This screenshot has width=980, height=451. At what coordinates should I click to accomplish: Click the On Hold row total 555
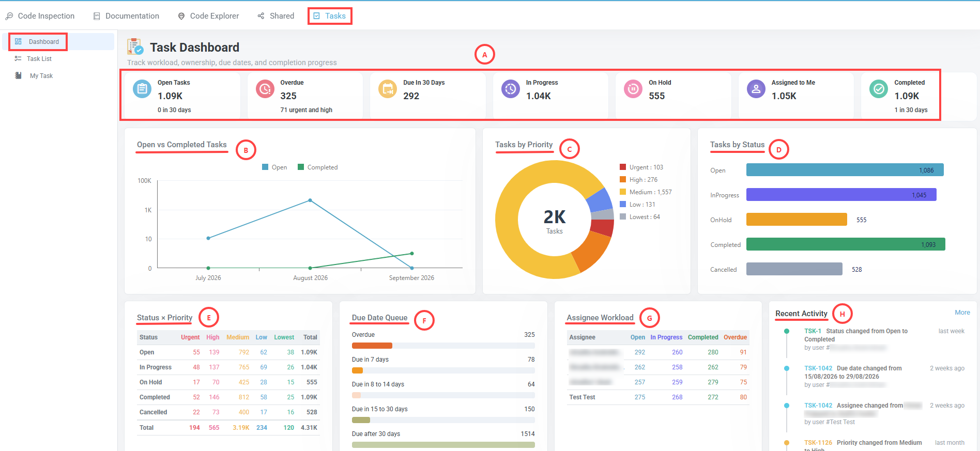coord(312,382)
